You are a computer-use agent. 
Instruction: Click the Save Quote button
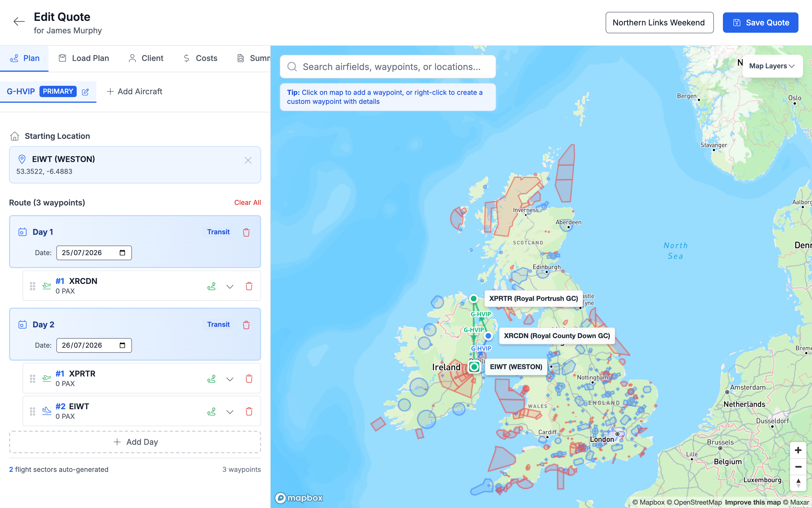pyautogui.click(x=760, y=23)
